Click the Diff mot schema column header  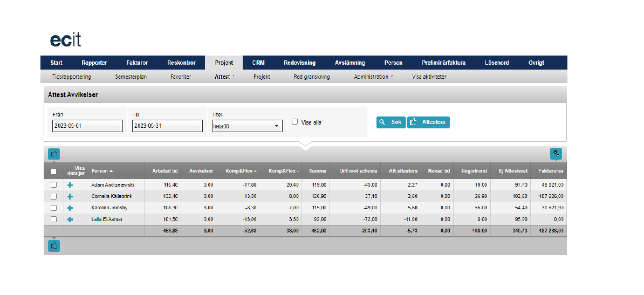(x=358, y=171)
